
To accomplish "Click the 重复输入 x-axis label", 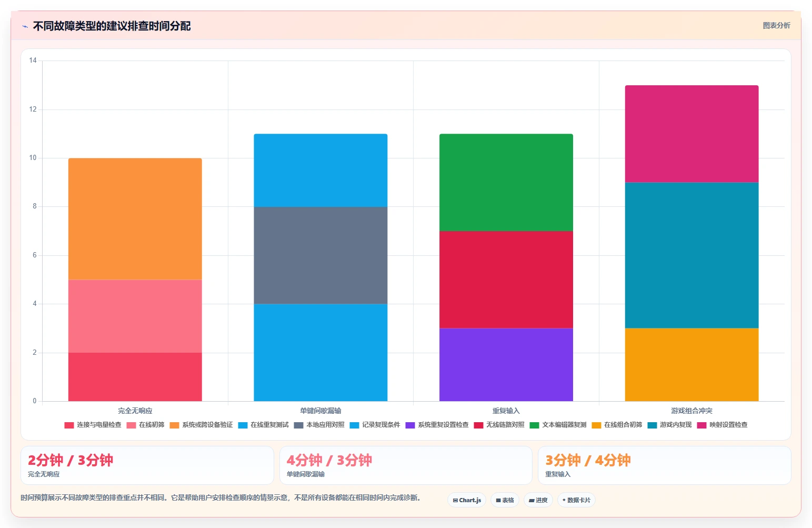I will 506,411.
